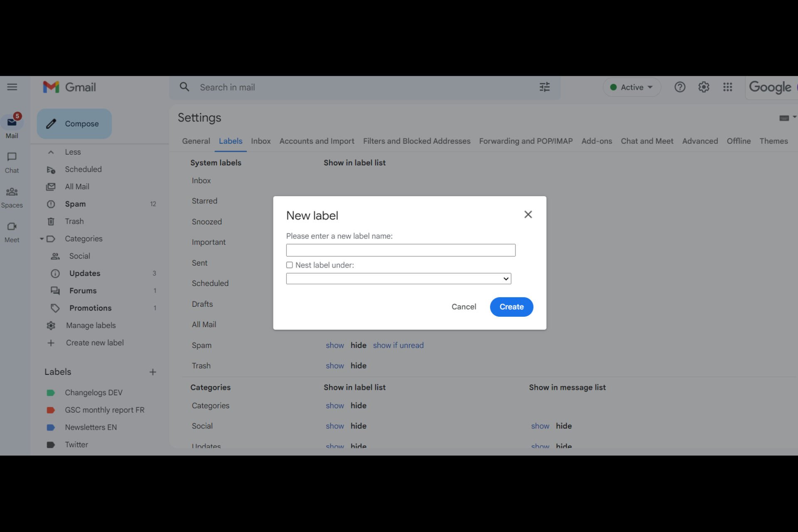
Task: Open Filters and Blocked Addresses tab
Action: [416, 141]
